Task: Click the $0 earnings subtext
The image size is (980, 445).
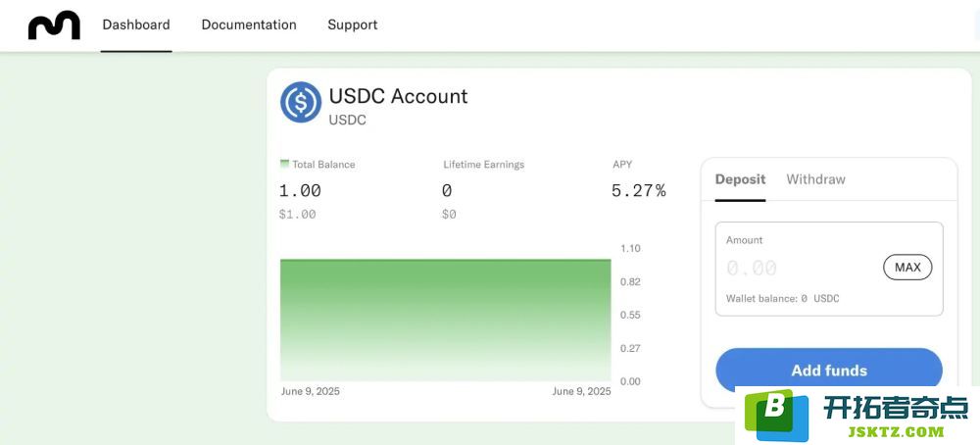Action: (449, 215)
